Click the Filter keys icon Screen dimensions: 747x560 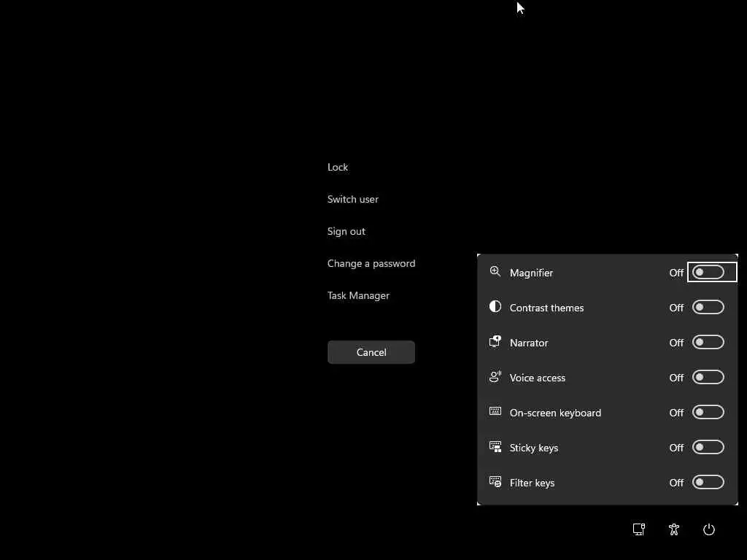(495, 481)
